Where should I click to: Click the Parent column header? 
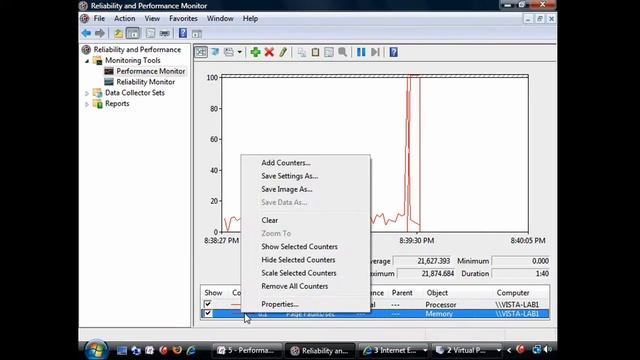pyautogui.click(x=402, y=293)
